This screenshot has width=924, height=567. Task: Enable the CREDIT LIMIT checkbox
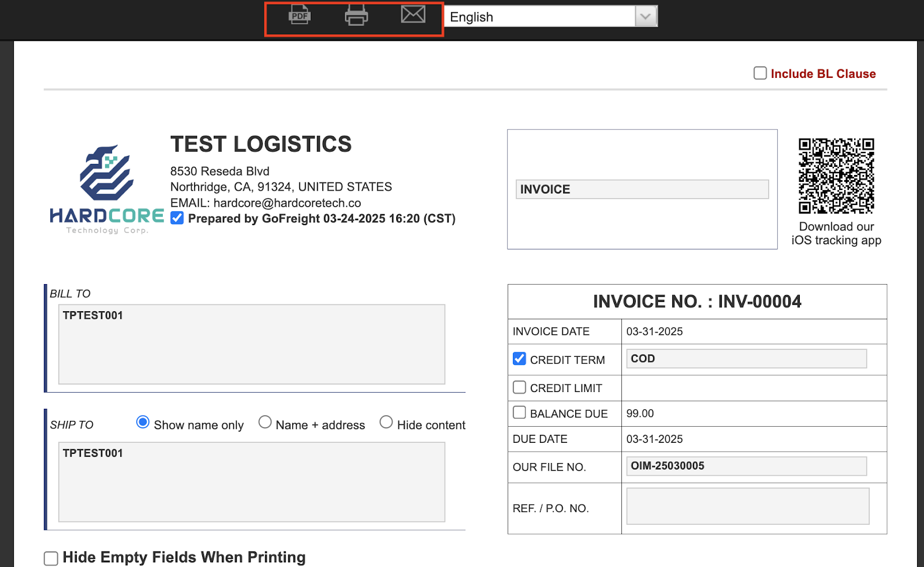pos(519,387)
